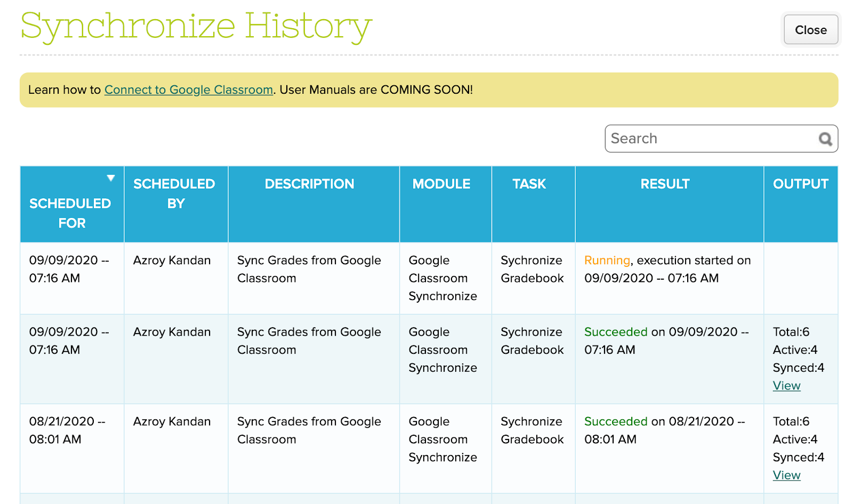
Task: Select the 08/21/2020 -- 08:01 AM scheduled date cell
Action: 67,430
